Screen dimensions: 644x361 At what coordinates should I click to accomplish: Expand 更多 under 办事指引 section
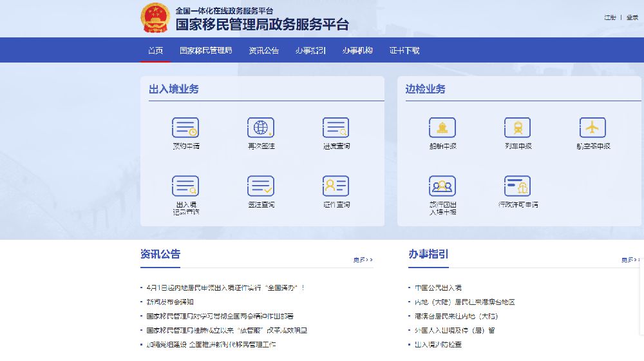point(630,260)
